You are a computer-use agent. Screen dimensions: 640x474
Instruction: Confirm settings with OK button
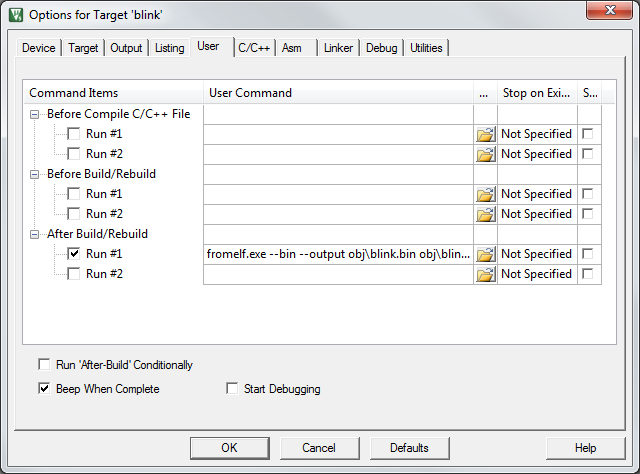[x=230, y=448]
